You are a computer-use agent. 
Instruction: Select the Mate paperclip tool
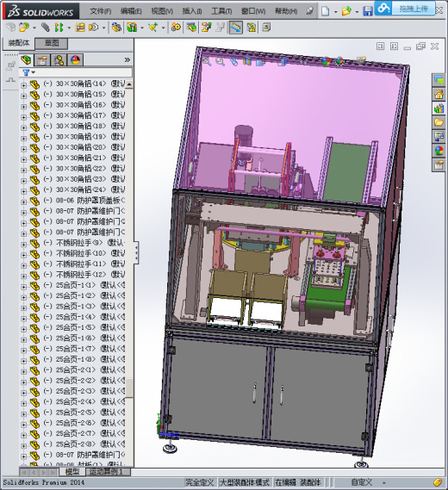tap(46, 28)
